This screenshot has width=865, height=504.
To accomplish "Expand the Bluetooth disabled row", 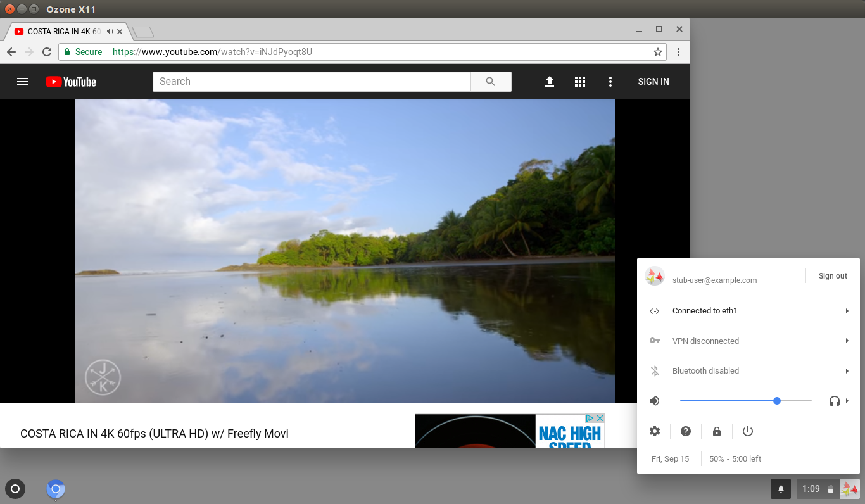I will [x=748, y=371].
